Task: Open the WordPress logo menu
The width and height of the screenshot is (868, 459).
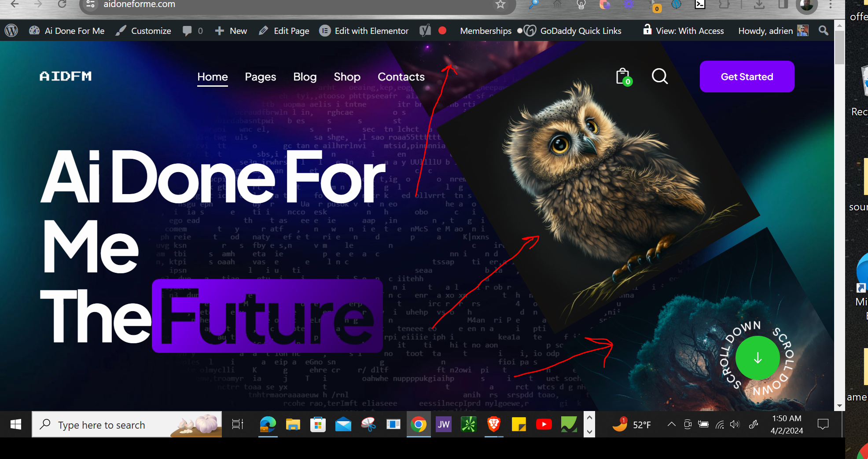Action: click(11, 30)
